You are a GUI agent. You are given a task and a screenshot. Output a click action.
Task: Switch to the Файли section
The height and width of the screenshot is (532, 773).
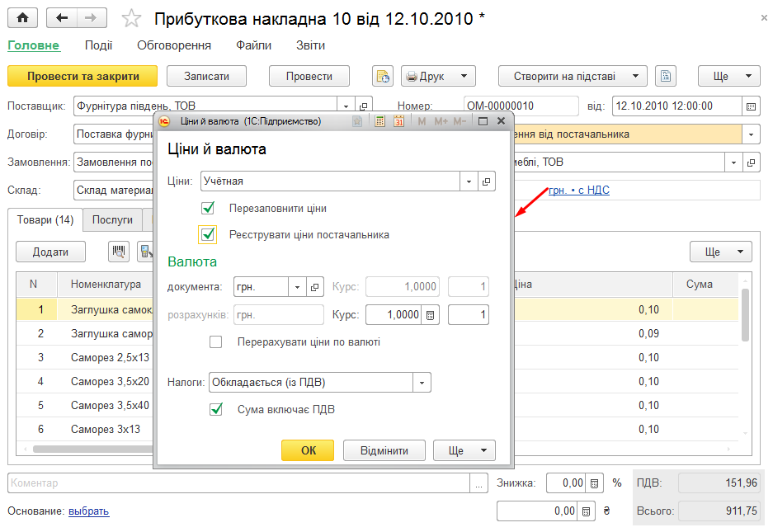(x=253, y=45)
